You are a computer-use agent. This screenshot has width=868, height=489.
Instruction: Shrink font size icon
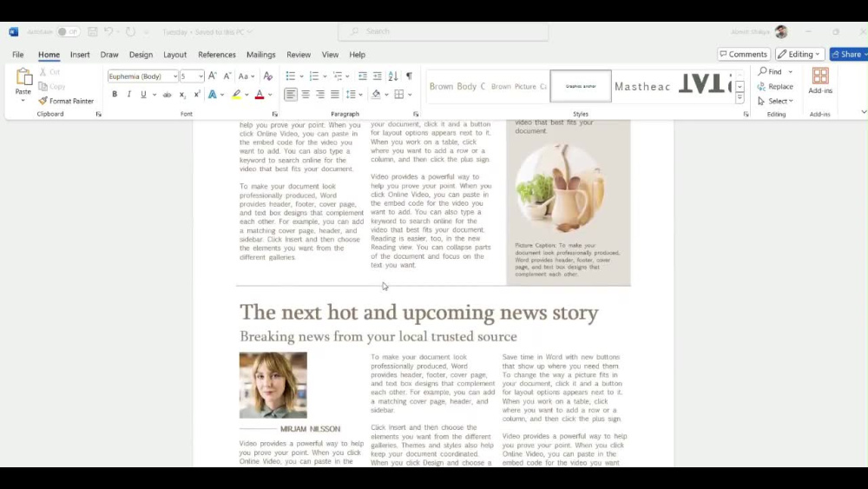227,76
